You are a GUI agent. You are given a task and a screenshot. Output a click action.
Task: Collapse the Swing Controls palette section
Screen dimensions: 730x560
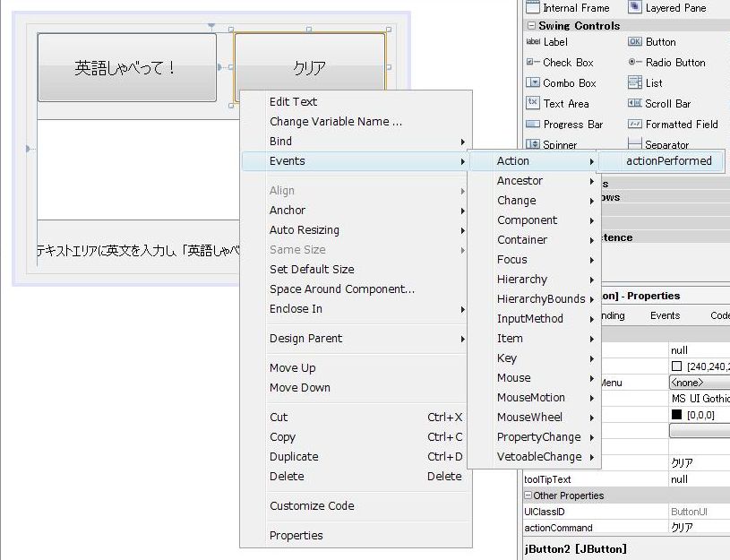531,26
